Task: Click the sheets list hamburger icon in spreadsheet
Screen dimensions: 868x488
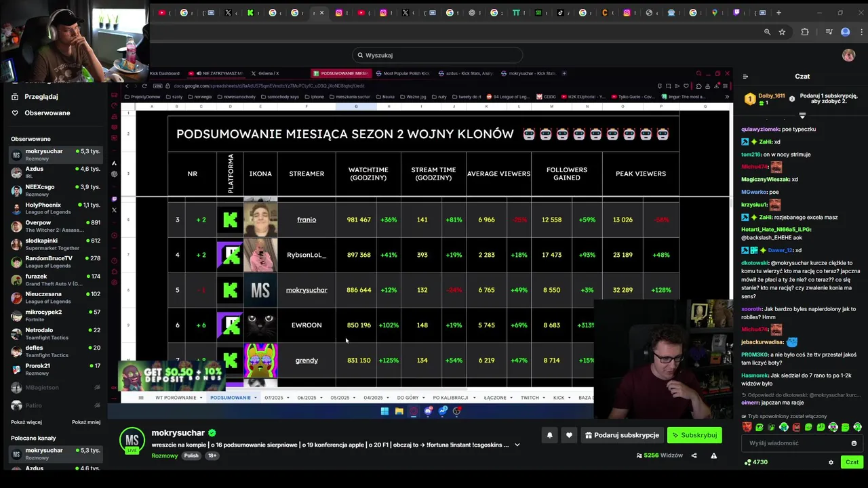Action: pos(141,398)
